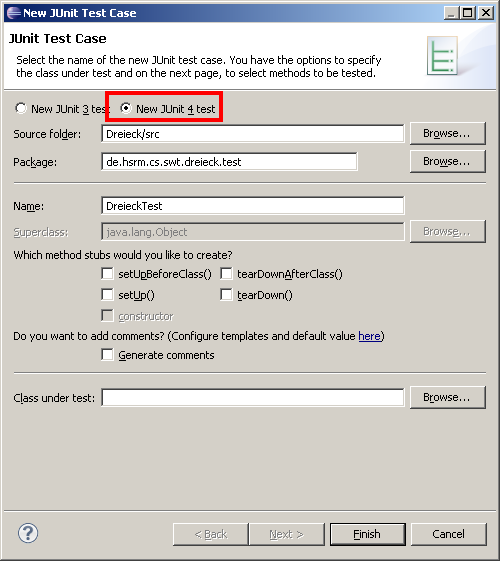
Task: Close the dialog with the X button
Action: click(x=486, y=13)
